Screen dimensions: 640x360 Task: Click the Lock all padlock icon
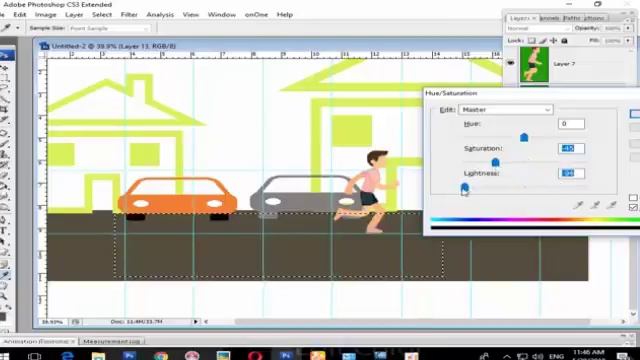pyautogui.click(x=564, y=40)
